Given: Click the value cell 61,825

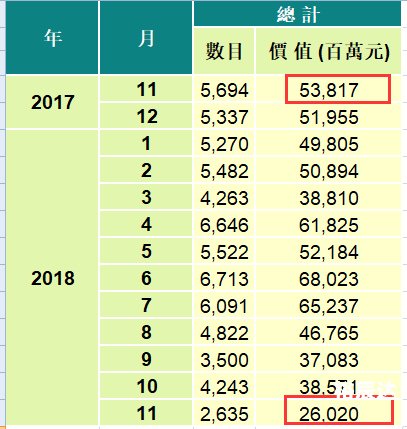Looking at the screenshot, I should pyautogui.click(x=328, y=224).
